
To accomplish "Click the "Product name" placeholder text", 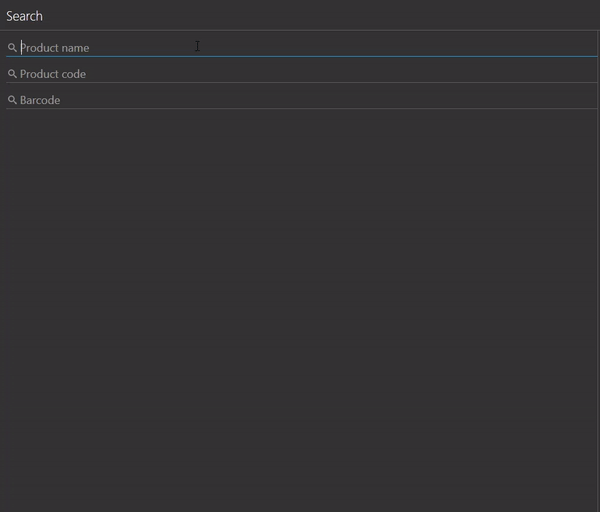I will [55, 48].
